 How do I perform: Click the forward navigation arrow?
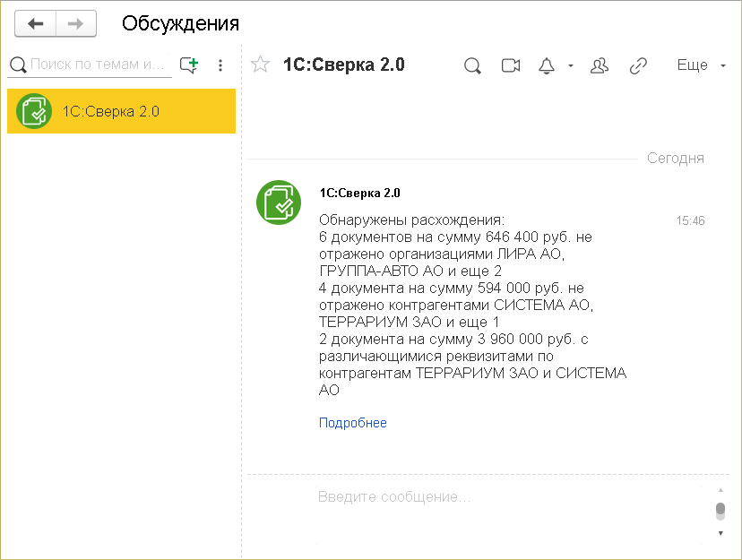pyautogui.click(x=76, y=23)
